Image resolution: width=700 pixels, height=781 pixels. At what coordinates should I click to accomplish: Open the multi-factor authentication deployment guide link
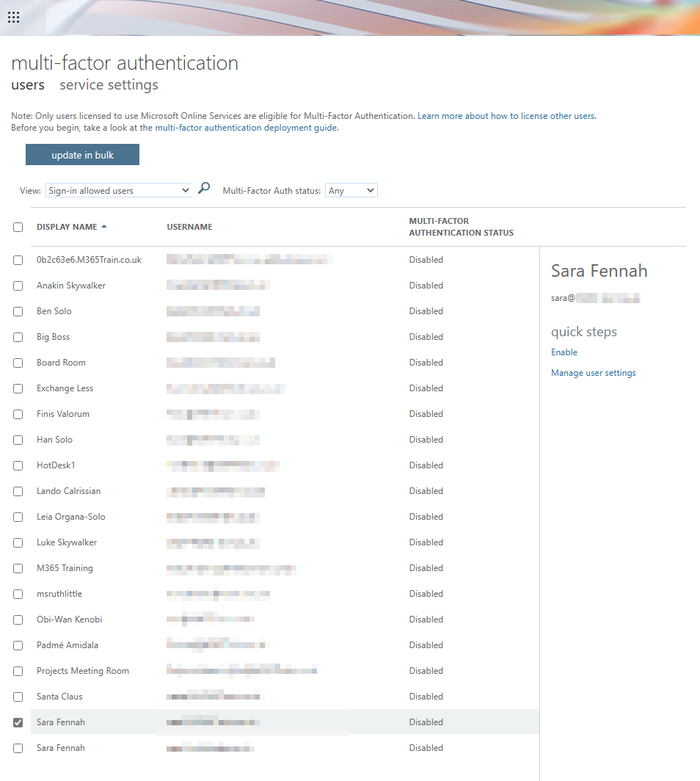[246, 128]
